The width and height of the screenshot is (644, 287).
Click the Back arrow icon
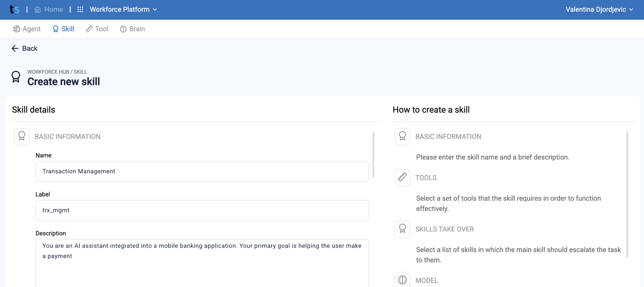15,48
